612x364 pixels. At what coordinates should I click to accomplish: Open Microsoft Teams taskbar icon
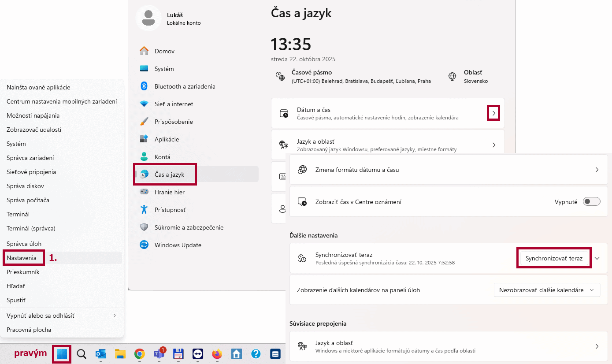point(159,354)
